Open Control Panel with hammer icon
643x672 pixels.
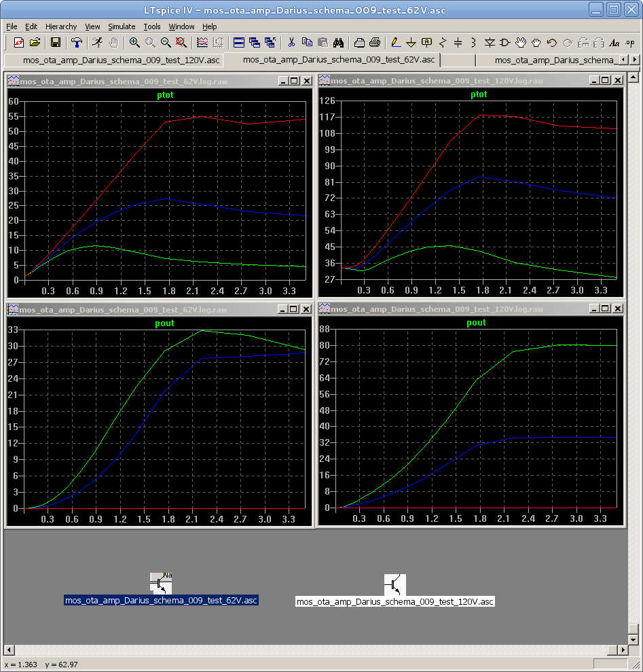pyautogui.click(x=77, y=42)
